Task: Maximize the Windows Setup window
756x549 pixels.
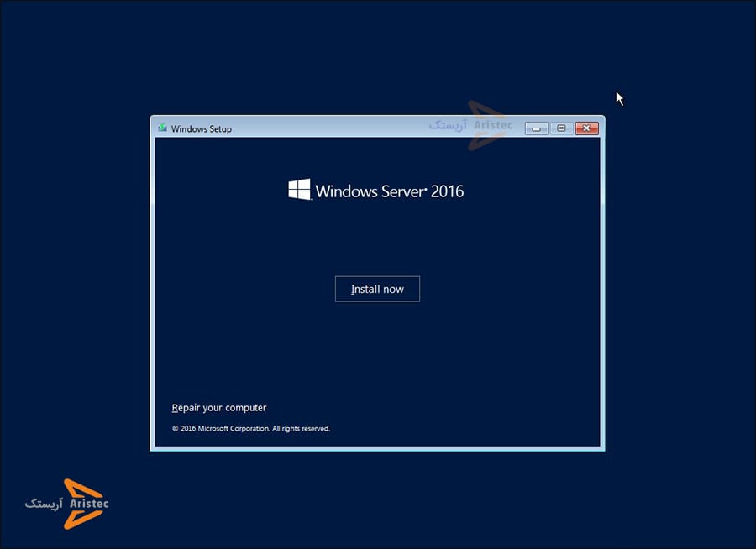Action: [561, 128]
